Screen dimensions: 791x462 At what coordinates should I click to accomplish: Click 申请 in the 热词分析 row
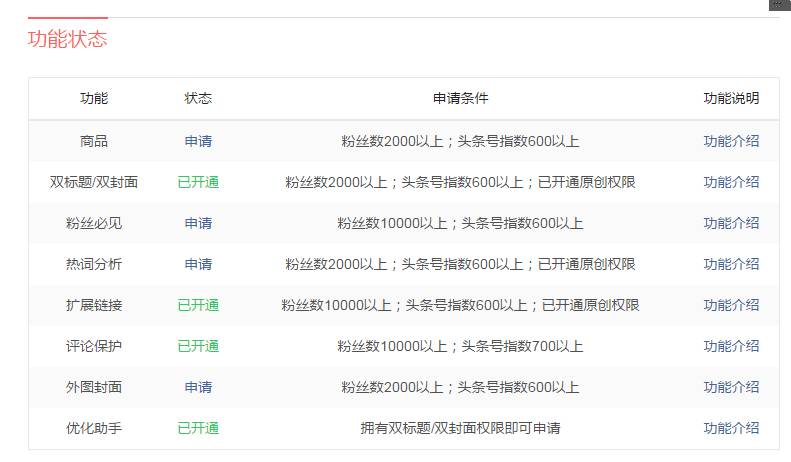[198, 264]
